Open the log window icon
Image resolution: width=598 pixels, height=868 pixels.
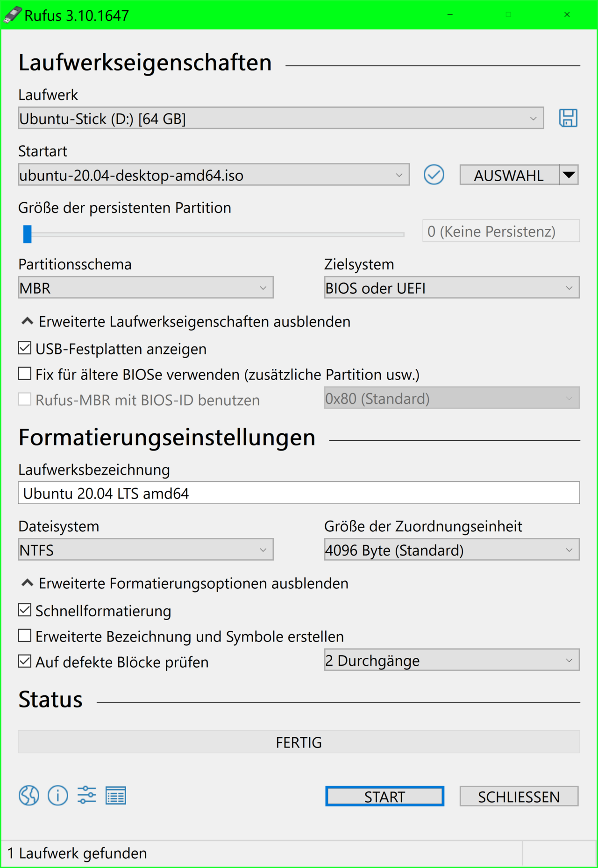(115, 795)
